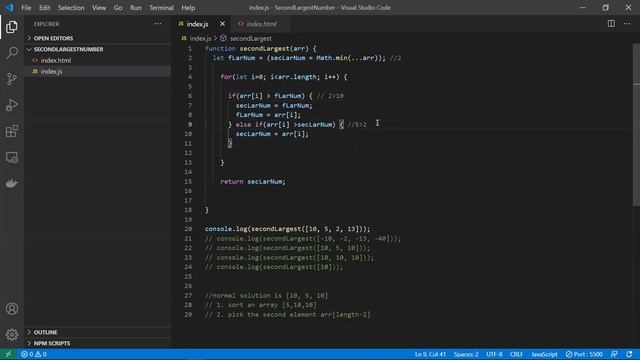
Task: Change the UTF-8 encoding setting
Action: tap(494, 354)
